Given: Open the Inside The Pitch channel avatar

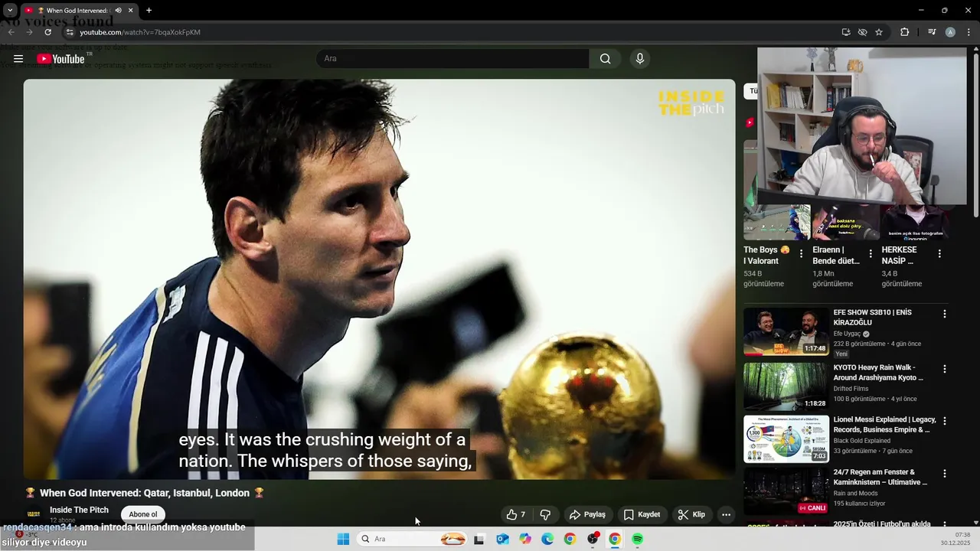Looking at the screenshot, I should pos(34,514).
